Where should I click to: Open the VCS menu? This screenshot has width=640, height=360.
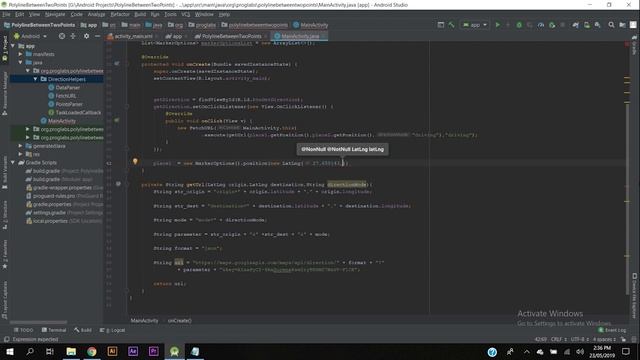coord(185,14)
